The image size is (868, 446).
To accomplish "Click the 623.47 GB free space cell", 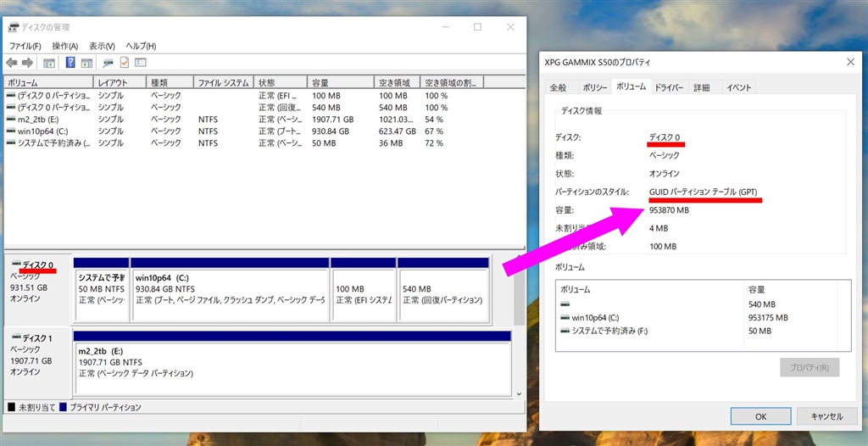I will coord(397,131).
